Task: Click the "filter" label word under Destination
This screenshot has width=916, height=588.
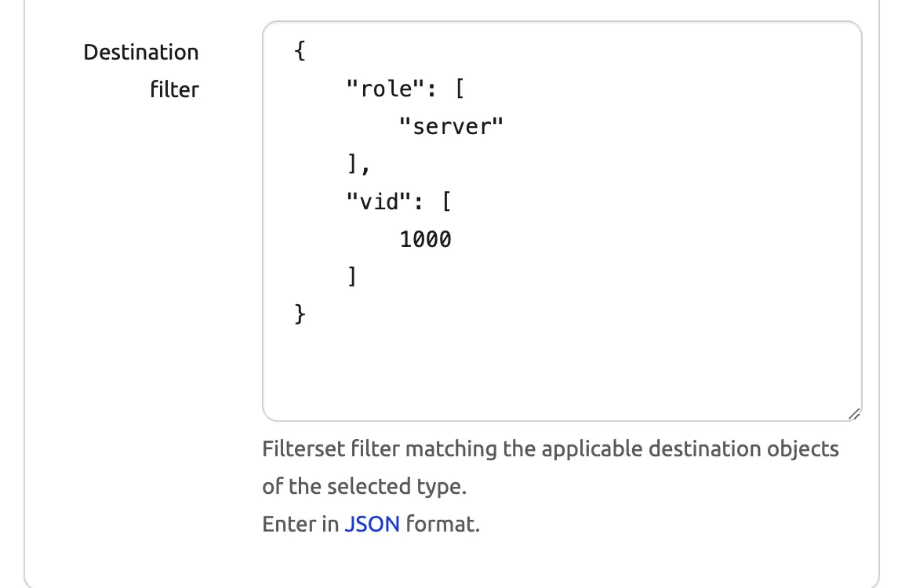Action: pyautogui.click(x=174, y=89)
